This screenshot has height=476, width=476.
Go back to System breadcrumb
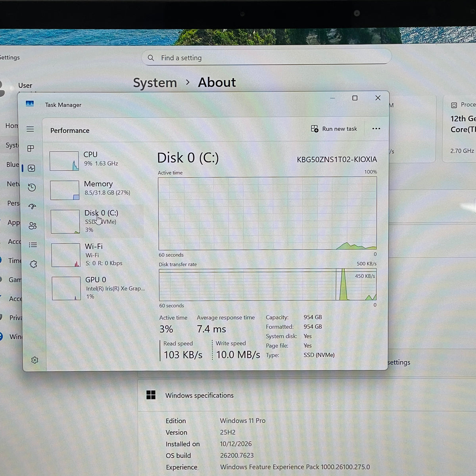click(x=155, y=83)
